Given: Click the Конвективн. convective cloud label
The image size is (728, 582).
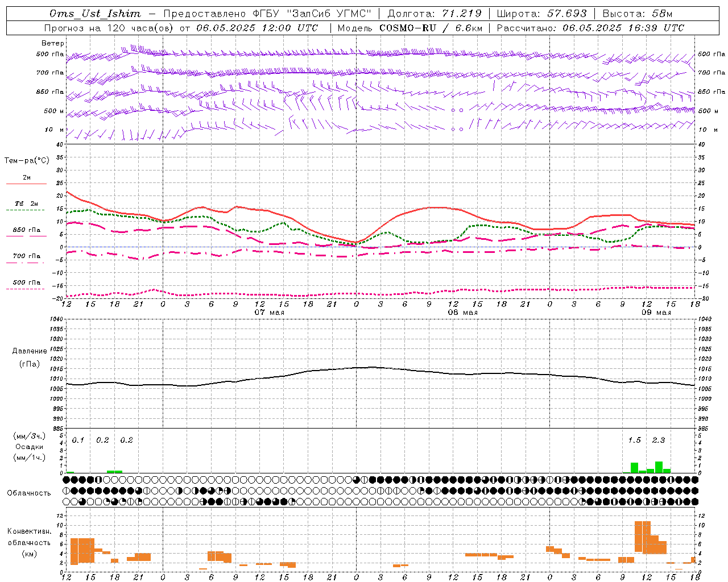Looking at the screenshot, I should (29, 531).
